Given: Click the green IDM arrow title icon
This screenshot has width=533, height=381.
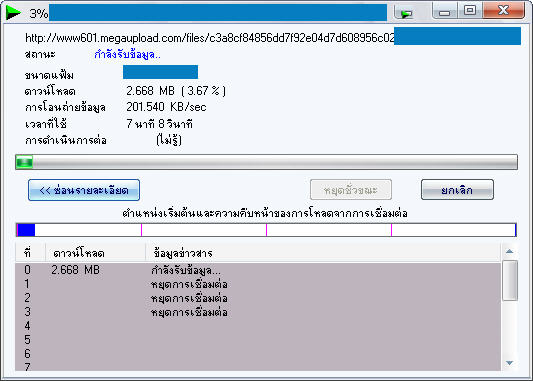Looking at the screenshot, I should pos(13,13).
